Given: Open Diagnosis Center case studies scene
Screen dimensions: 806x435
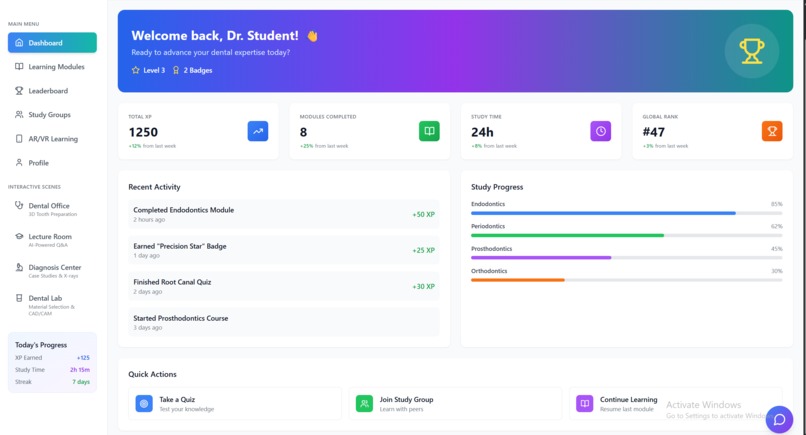Looking at the screenshot, I should click(x=52, y=271).
